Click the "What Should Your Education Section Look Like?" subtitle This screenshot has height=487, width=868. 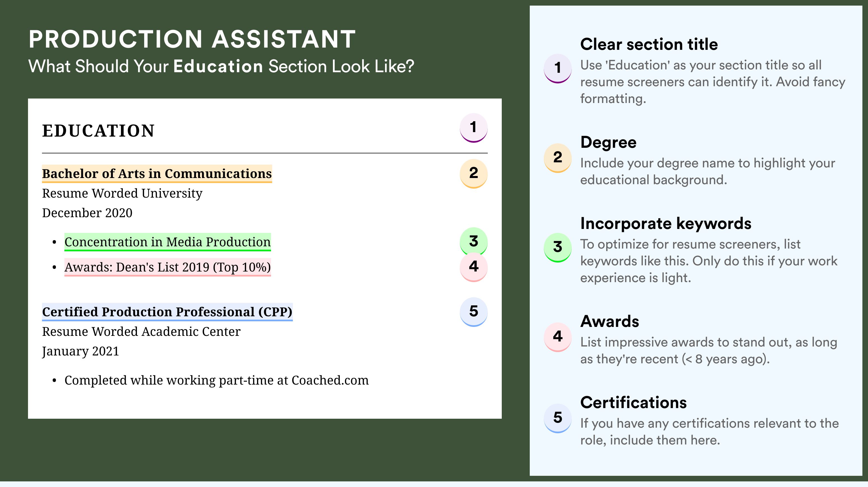click(x=221, y=66)
